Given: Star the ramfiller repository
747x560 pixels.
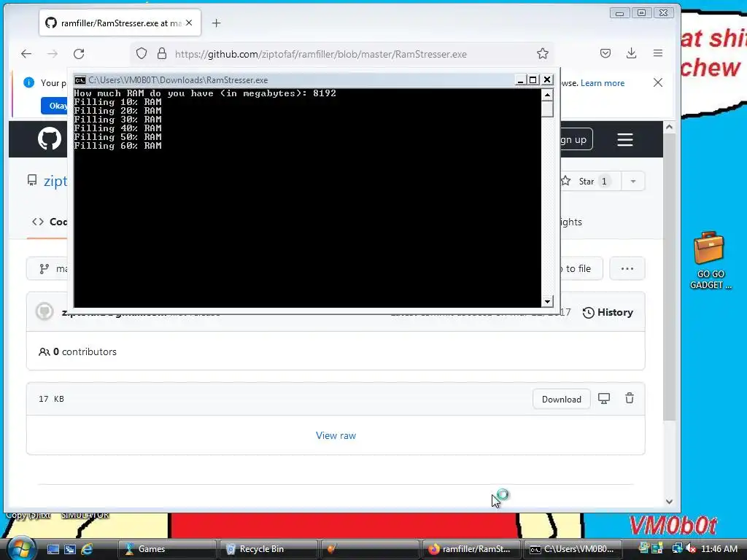Looking at the screenshot, I should 589,181.
